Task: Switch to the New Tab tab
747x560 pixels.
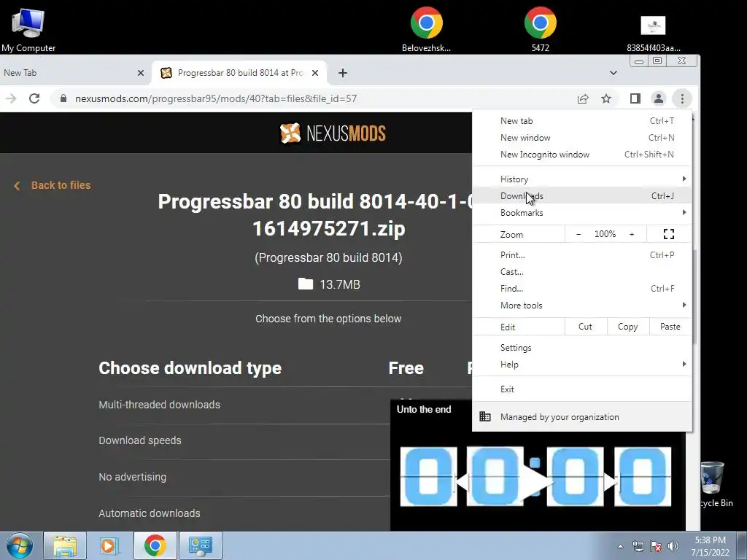Action: click(x=66, y=73)
